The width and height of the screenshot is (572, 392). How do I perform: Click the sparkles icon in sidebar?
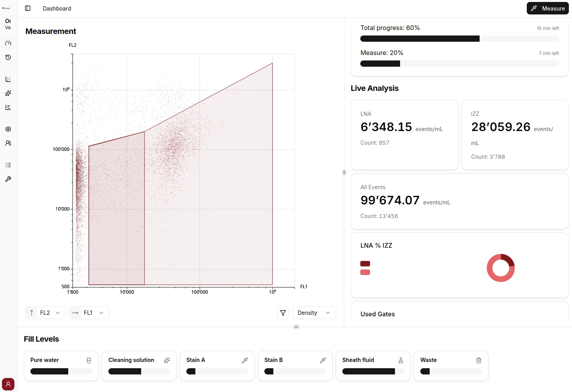pos(8,93)
